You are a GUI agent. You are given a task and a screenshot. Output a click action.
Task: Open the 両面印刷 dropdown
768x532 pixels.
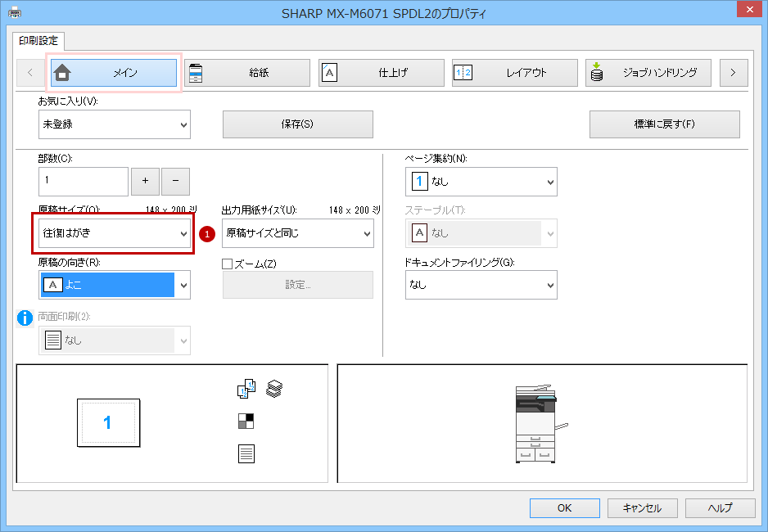(x=115, y=340)
